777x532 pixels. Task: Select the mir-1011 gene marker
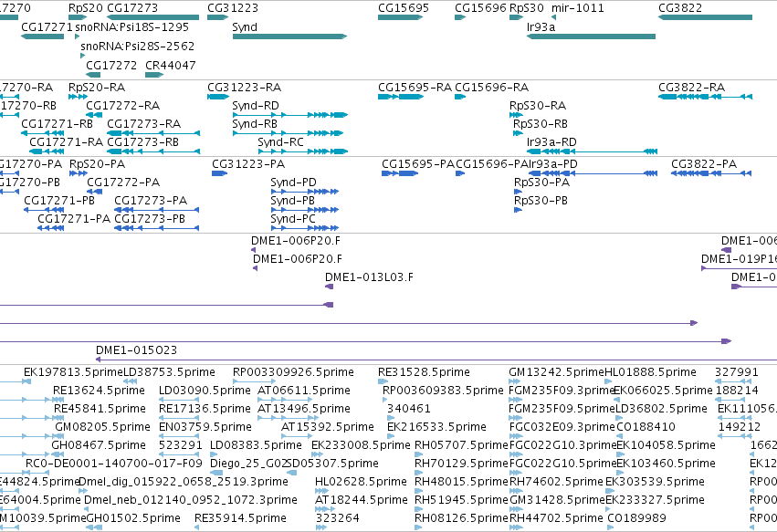(x=553, y=17)
